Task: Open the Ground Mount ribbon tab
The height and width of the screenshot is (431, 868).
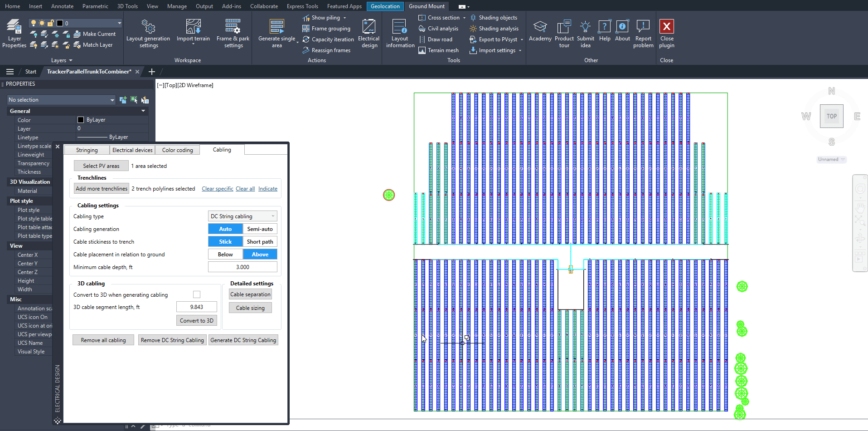Action: 427,6
